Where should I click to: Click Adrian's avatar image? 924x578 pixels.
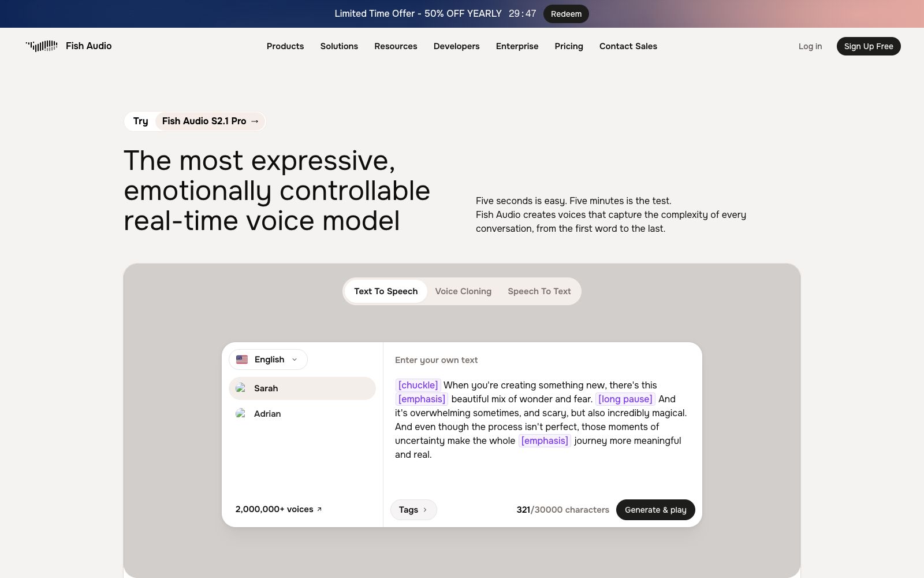pyautogui.click(x=241, y=414)
